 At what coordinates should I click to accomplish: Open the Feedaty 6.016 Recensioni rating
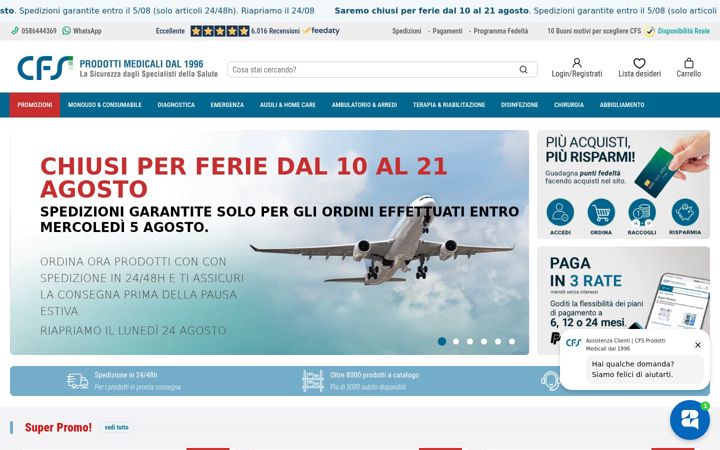point(248,31)
